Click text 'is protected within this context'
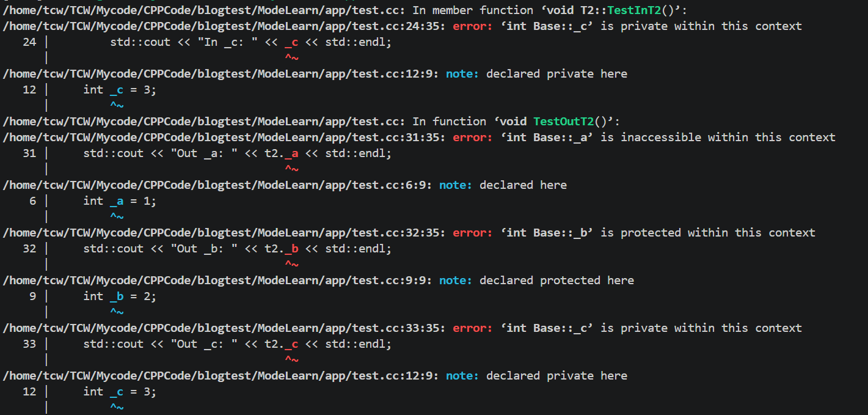Screen dimensions: 868x415 coord(708,233)
